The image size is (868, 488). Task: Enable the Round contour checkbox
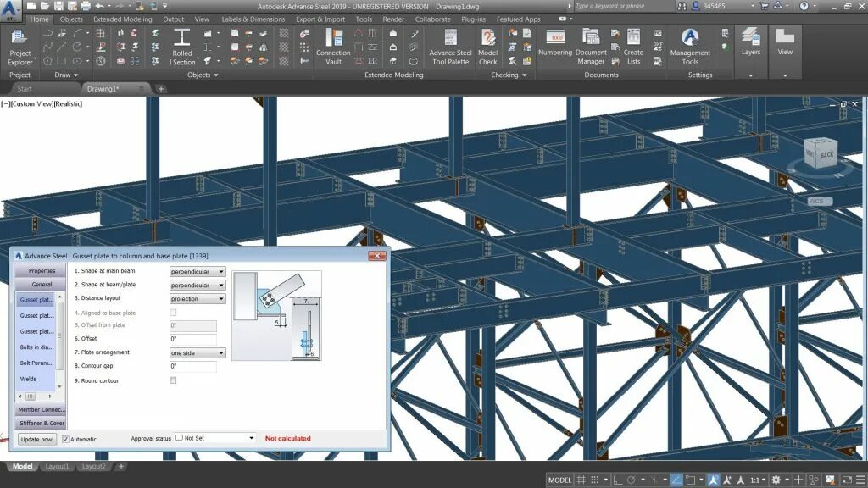(x=173, y=380)
